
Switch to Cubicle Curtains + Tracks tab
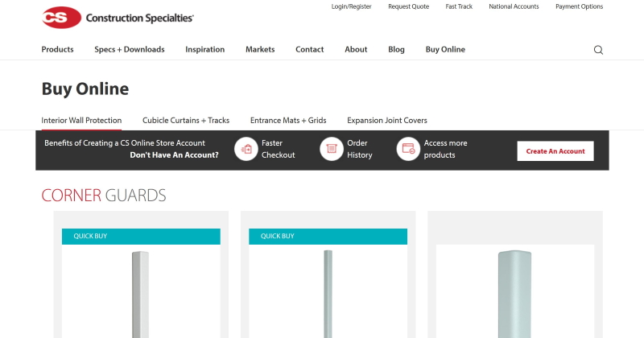186,121
